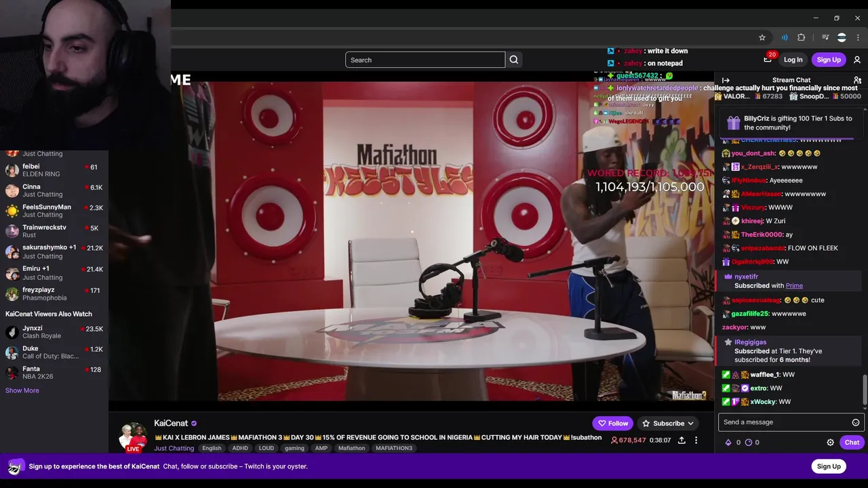
Task: Open the Prime link in chat
Action: pyautogui.click(x=794, y=286)
